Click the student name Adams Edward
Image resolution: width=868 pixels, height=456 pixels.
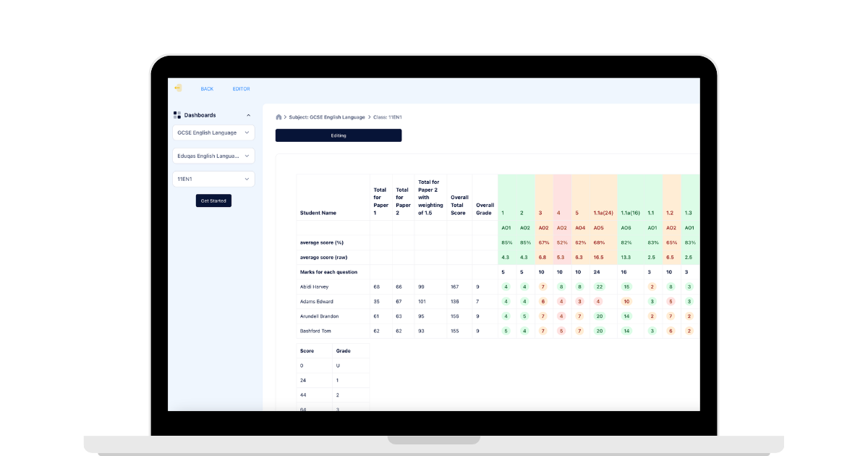tap(315, 302)
